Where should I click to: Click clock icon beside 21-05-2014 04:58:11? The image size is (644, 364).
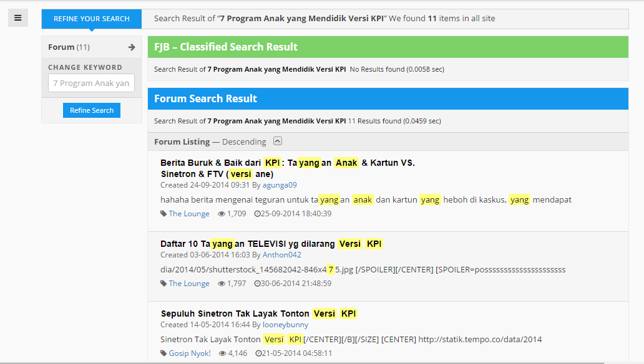tap(258, 353)
